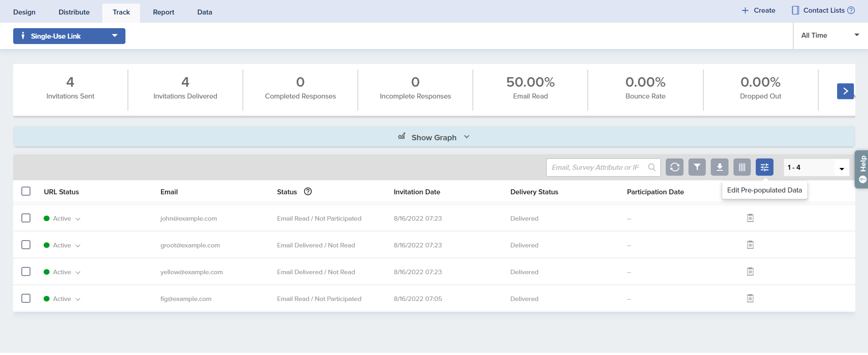
Task: Open clipboard icon for john@example.com row
Action: pos(750,218)
